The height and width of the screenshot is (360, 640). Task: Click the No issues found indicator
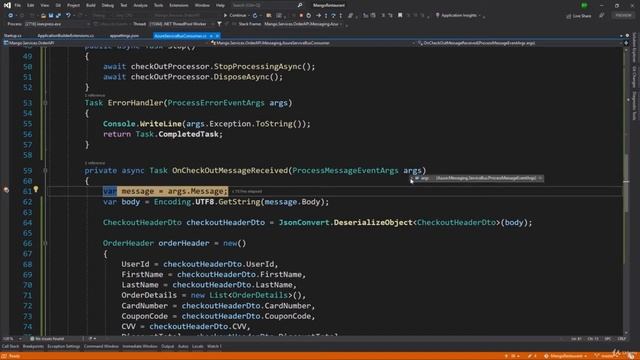(x=48, y=339)
